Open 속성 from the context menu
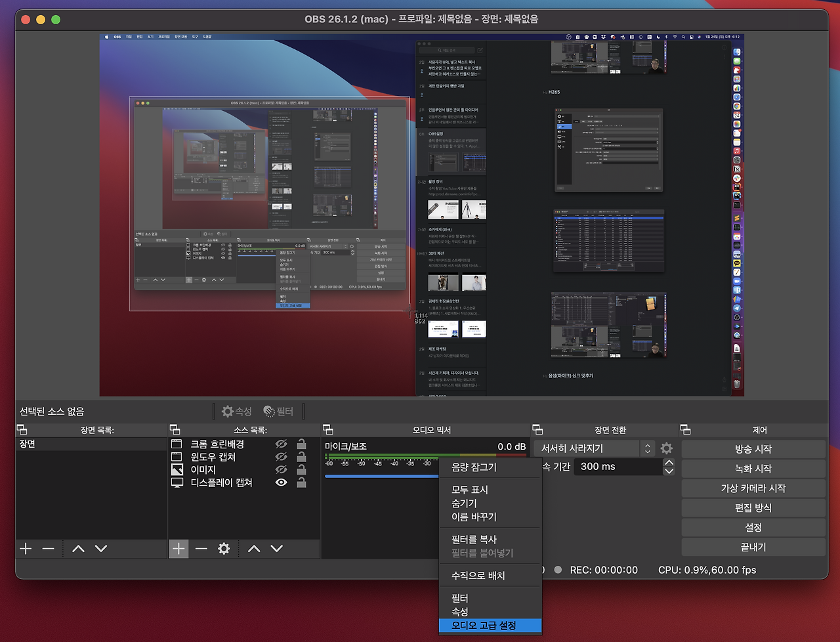The width and height of the screenshot is (840, 642). click(x=490, y=612)
